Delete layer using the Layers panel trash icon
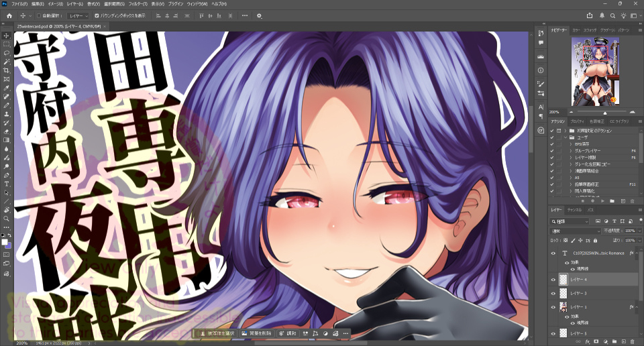Image resolution: width=644 pixels, height=346 pixels. (631, 341)
